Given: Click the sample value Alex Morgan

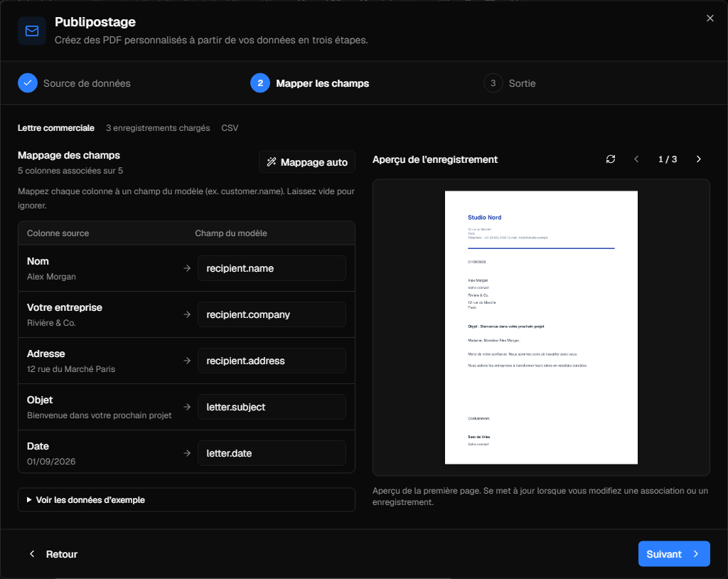Looking at the screenshot, I should [x=51, y=277].
